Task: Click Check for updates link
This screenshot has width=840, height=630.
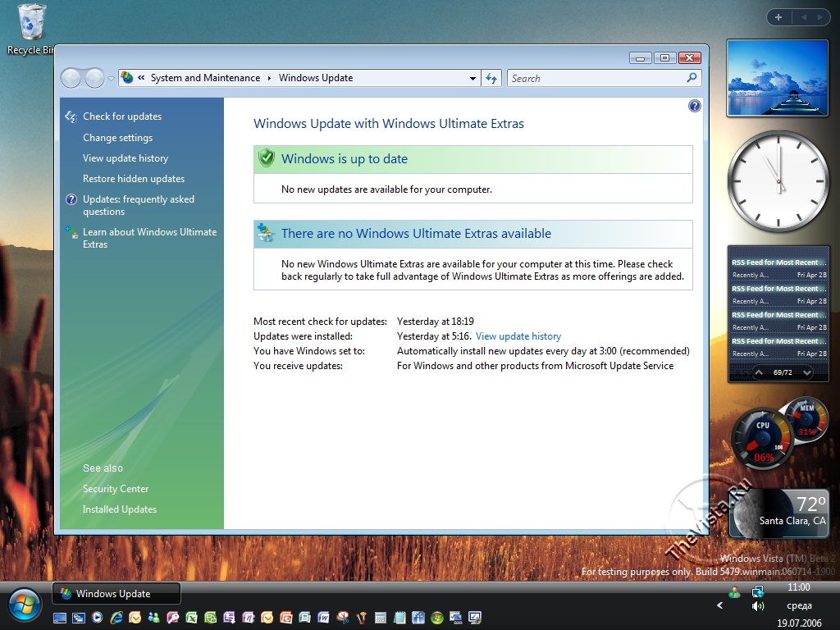Action: [x=122, y=116]
